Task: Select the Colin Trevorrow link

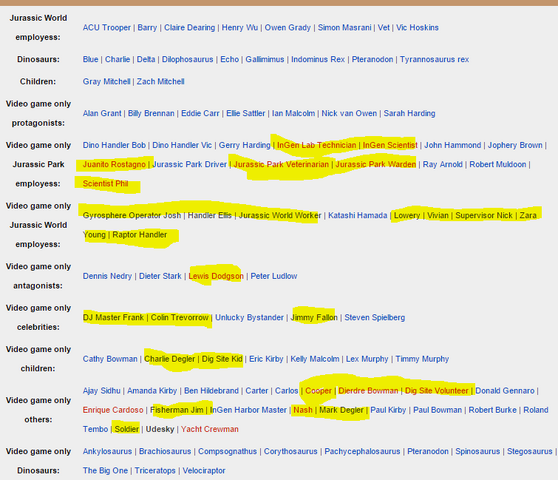Action: pos(179,317)
